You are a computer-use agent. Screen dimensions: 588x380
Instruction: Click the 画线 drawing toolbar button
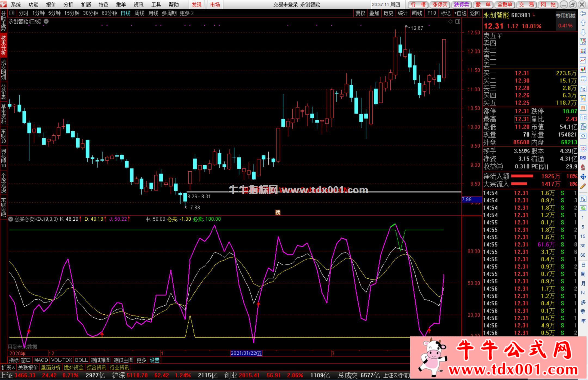pos(417,13)
